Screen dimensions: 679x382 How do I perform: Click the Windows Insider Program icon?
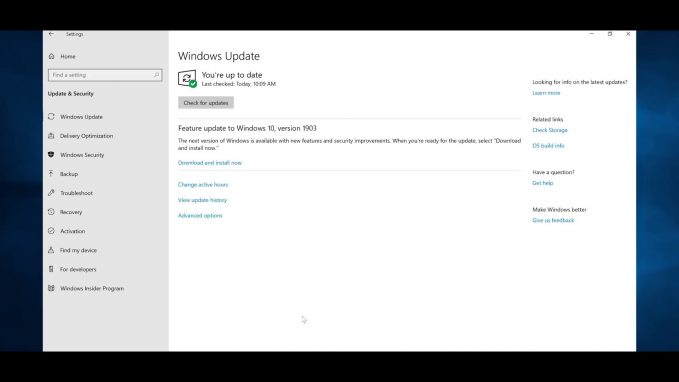(51, 288)
